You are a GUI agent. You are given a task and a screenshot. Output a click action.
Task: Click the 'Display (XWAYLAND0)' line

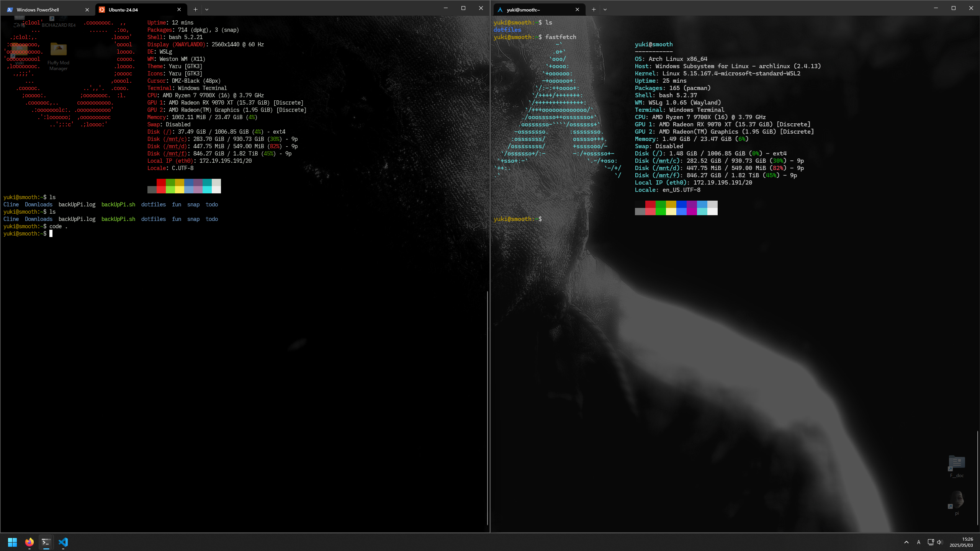tap(206, 44)
